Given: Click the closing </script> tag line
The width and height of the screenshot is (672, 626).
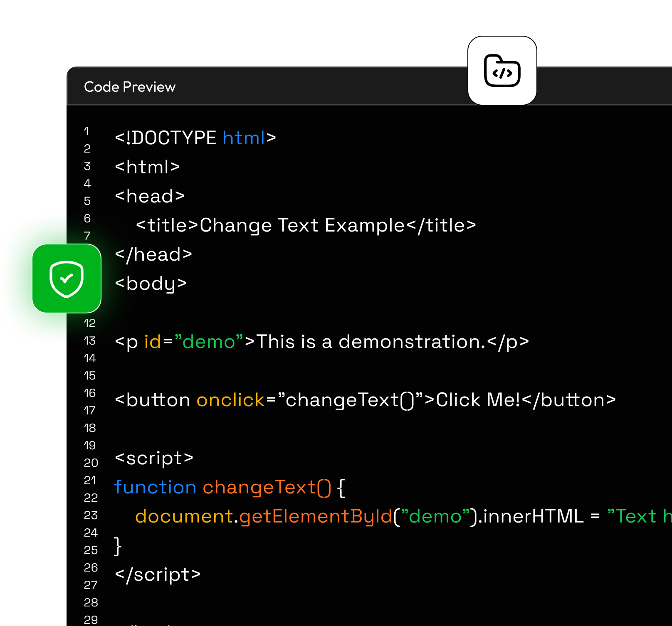Looking at the screenshot, I should pos(158,574).
